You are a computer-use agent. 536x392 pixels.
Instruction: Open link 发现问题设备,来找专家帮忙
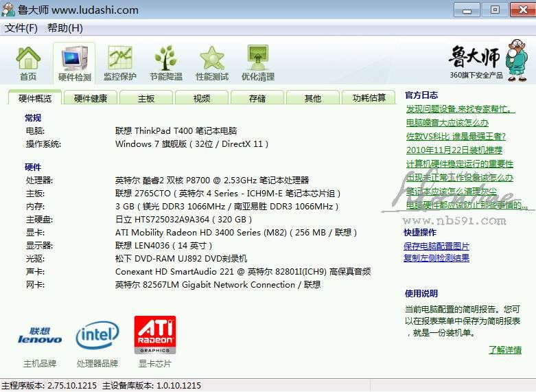460,109
